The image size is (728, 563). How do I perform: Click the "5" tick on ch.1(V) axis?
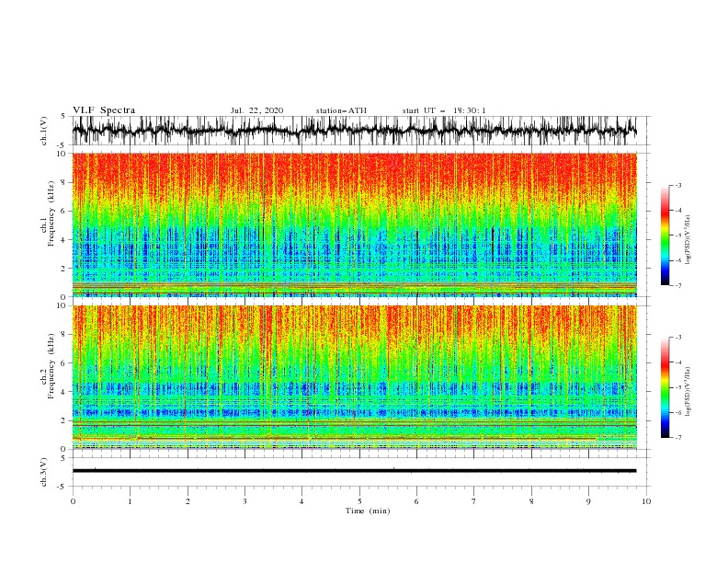(x=63, y=116)
